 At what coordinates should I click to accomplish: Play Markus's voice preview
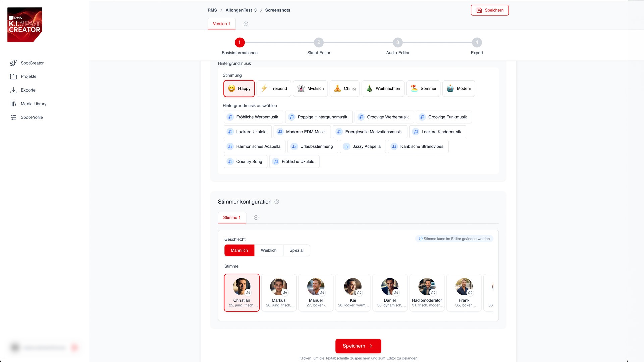[285, 292]
